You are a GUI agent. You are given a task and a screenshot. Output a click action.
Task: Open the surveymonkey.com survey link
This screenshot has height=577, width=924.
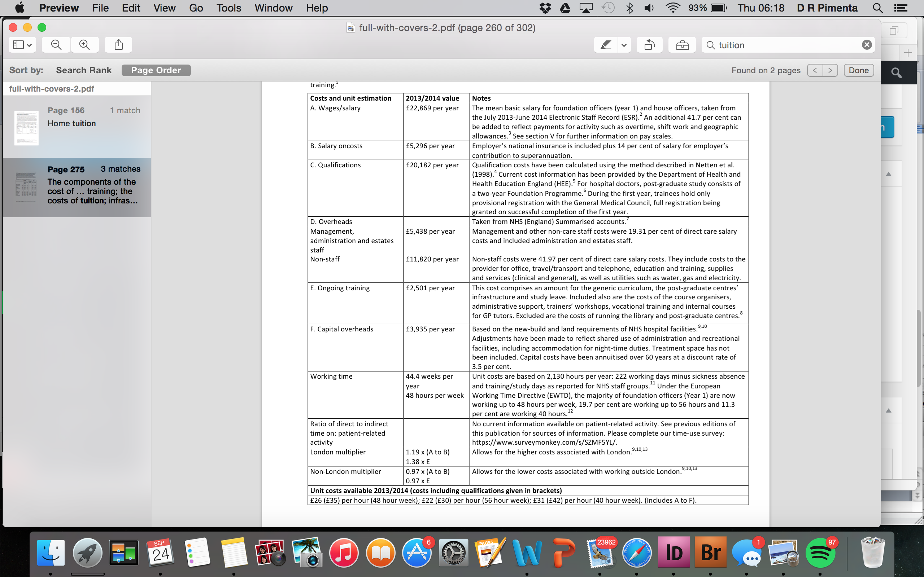pyautogui.click(x=544, y=442)
